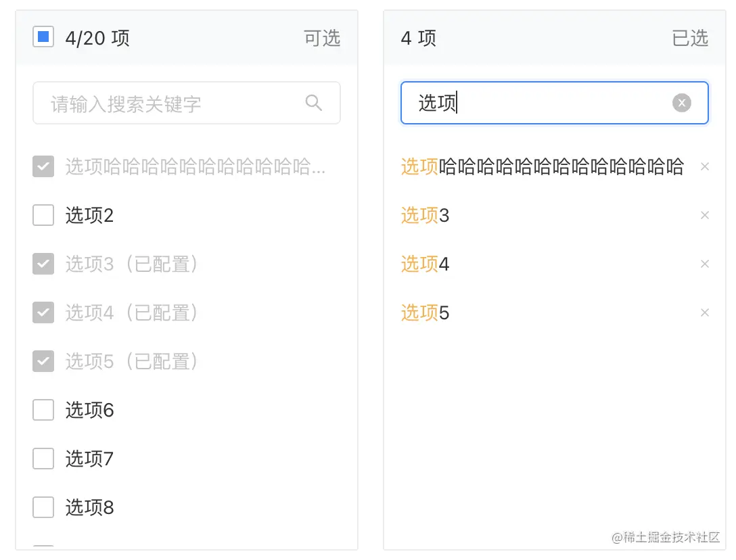The image size is (736, 560).
Task: Tick the 选项8 checkbox
Action: coord(43,507)
